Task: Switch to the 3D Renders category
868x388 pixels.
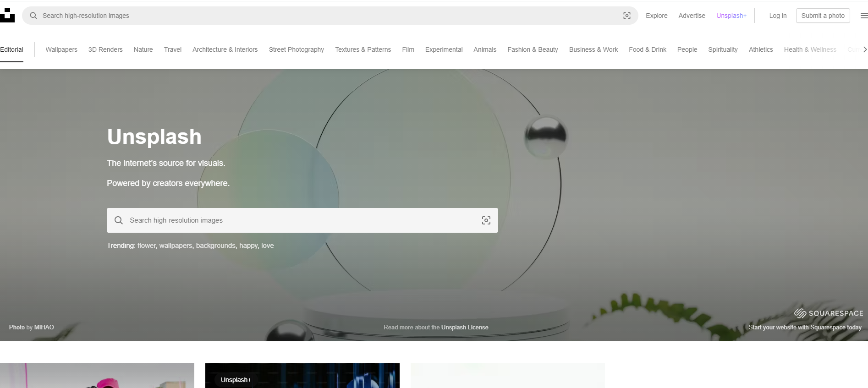Action: [x=105, y=49]
